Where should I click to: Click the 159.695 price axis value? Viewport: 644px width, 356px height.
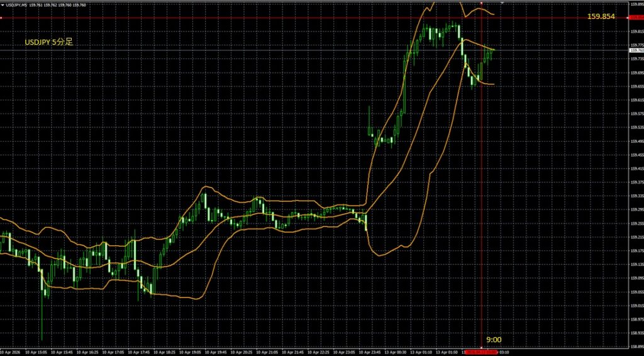pos(636,73)
